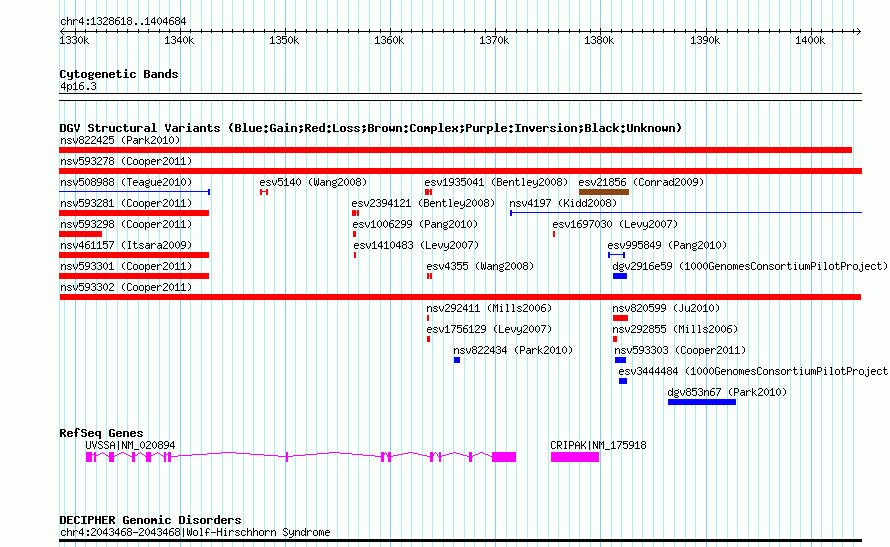Select the red nsv593302 loss bar
This screenshot has height=547, width=890.
(x=460, y=297)
